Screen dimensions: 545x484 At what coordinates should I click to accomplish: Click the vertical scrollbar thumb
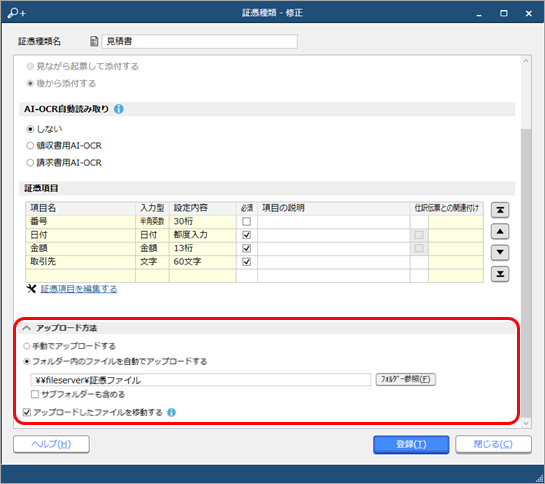coord(526,273)
